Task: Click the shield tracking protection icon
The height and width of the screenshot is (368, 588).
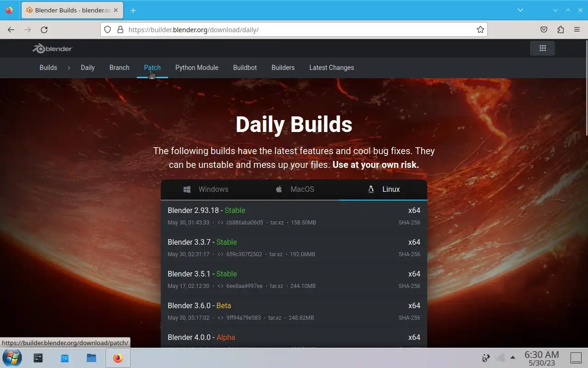Action: (x=107, y=29)
